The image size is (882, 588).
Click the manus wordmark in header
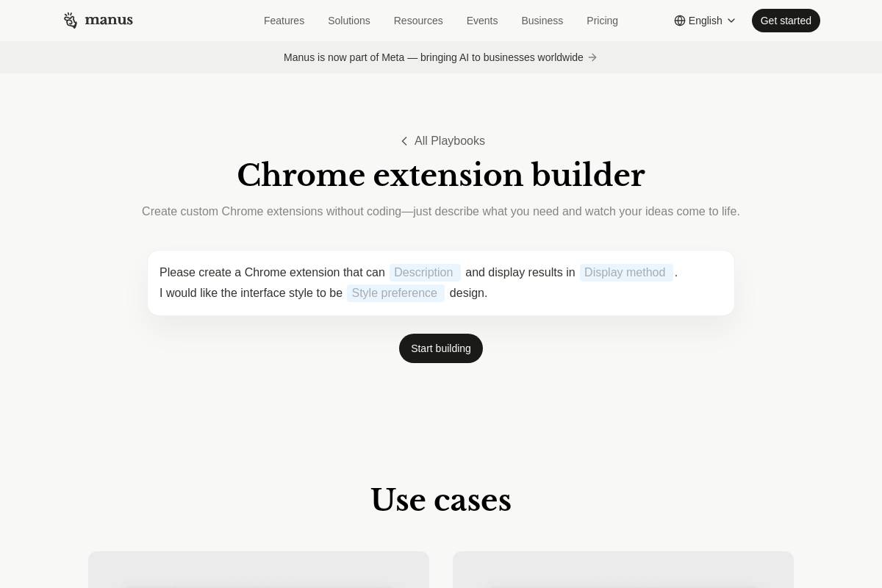click(109, 20)
